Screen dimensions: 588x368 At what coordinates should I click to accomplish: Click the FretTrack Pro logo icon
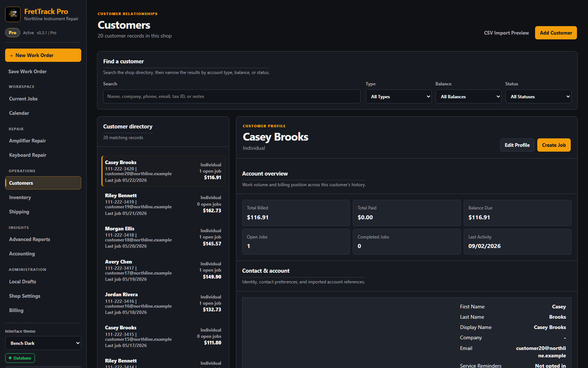coord(13,14)
